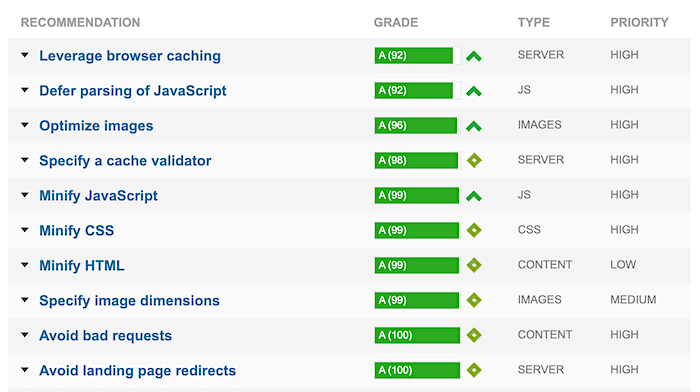The height and width of the screenshot is (392, 700).
Task: Click the A (98) grade bar for cache validator
Action: coord(417,160)
